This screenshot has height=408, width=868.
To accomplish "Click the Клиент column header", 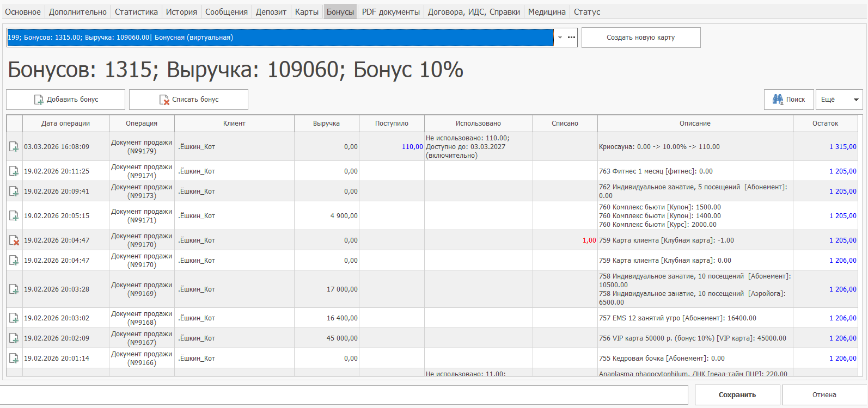I will [234, 123].
